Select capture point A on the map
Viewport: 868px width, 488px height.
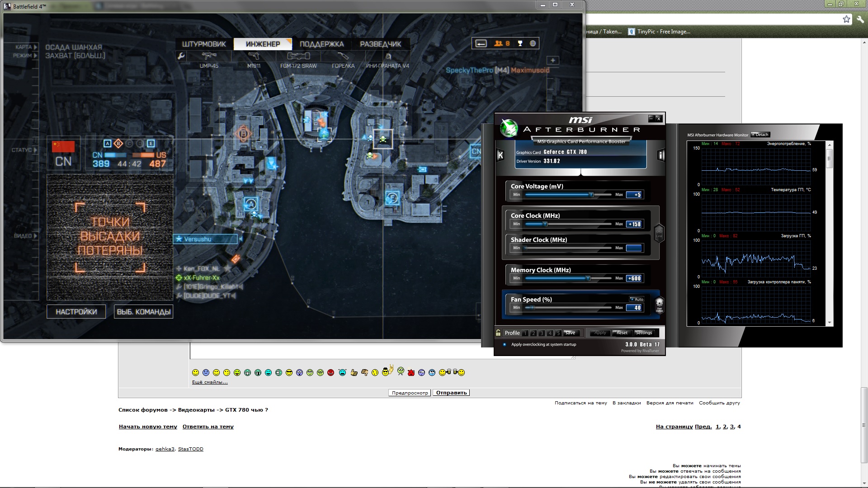point(251,204)
